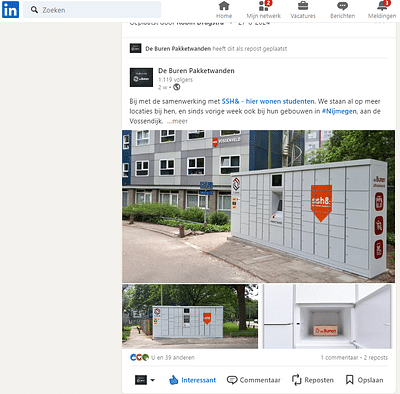Click the company avatar in action bar

[x=141, y=380]
